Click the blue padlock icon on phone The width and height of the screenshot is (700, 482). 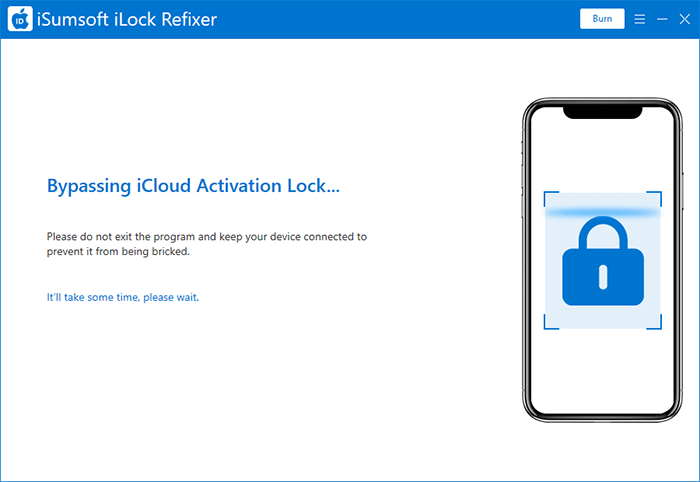click(603, 261)
